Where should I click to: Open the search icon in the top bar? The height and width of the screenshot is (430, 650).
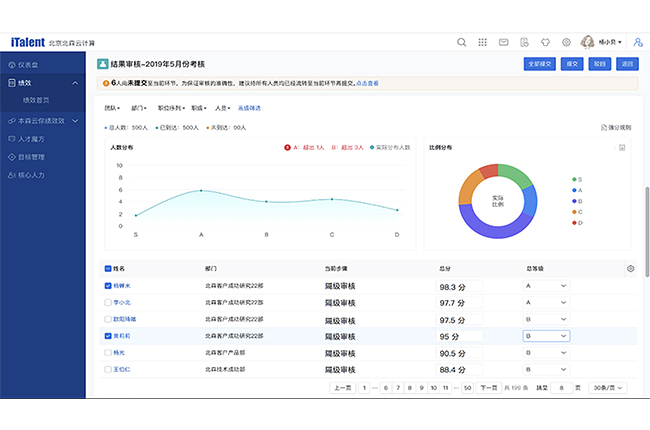(x=461, y=42)
